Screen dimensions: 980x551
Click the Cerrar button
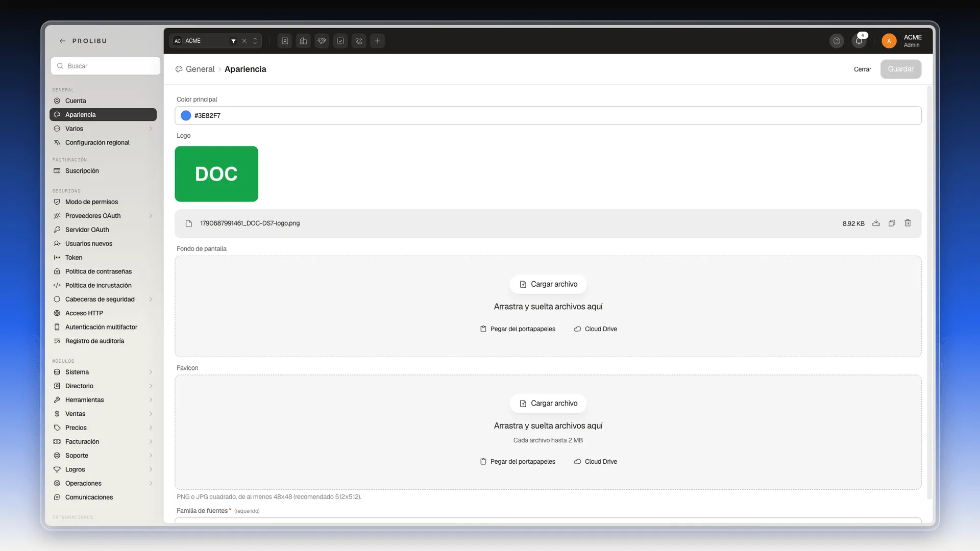[863, 69]
